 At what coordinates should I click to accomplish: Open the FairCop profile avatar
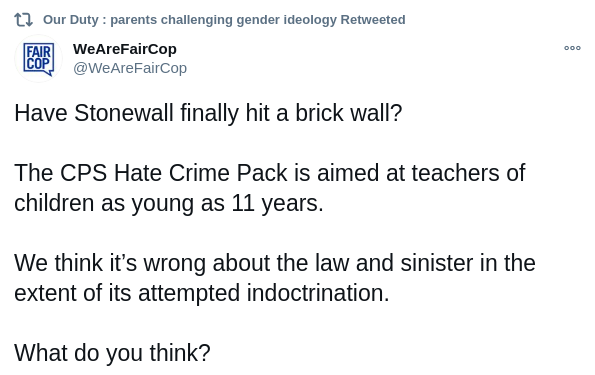pos(38,58)
